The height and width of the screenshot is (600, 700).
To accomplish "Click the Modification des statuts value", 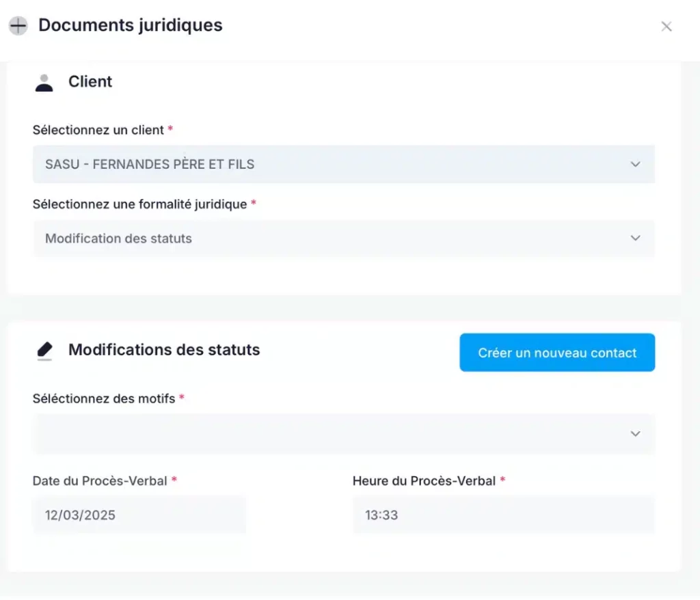I will (118, 238).
